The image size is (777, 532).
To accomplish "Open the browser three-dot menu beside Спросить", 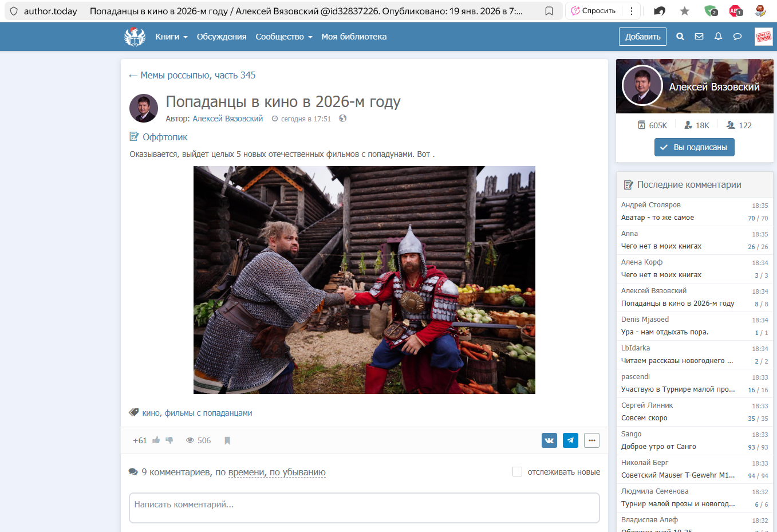I will (631, 11).
